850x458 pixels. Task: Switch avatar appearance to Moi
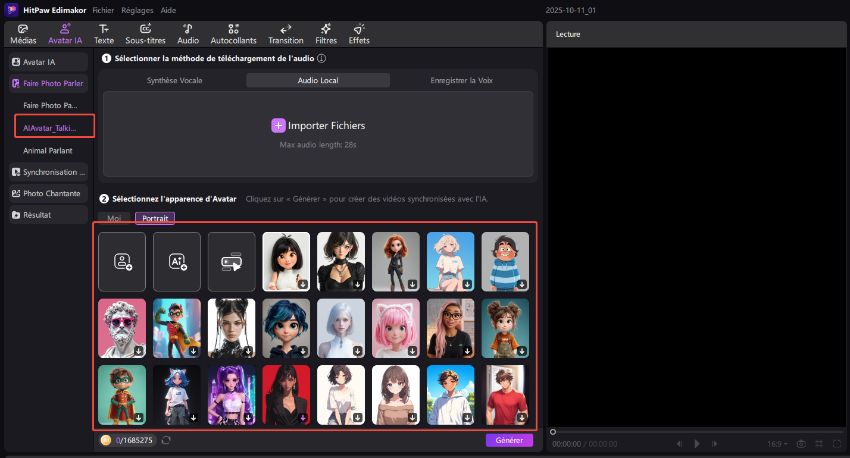(114, 217)
